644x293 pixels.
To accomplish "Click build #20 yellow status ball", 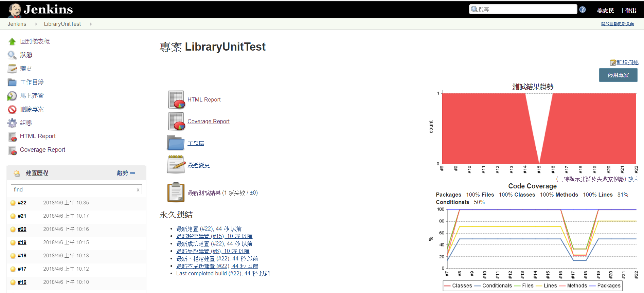I will click(x=13, y=229).
